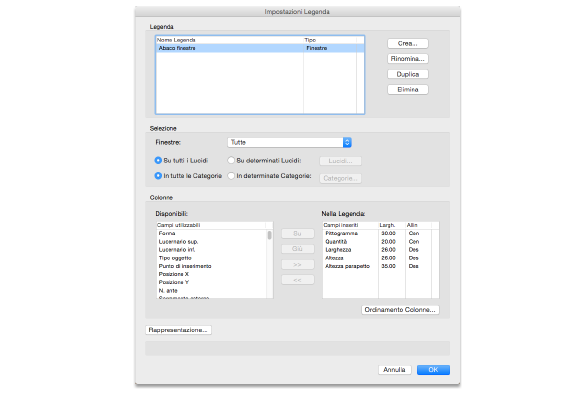Click the Campi inseriti column header
Viewport: 577px width, 396px height.
351,225
